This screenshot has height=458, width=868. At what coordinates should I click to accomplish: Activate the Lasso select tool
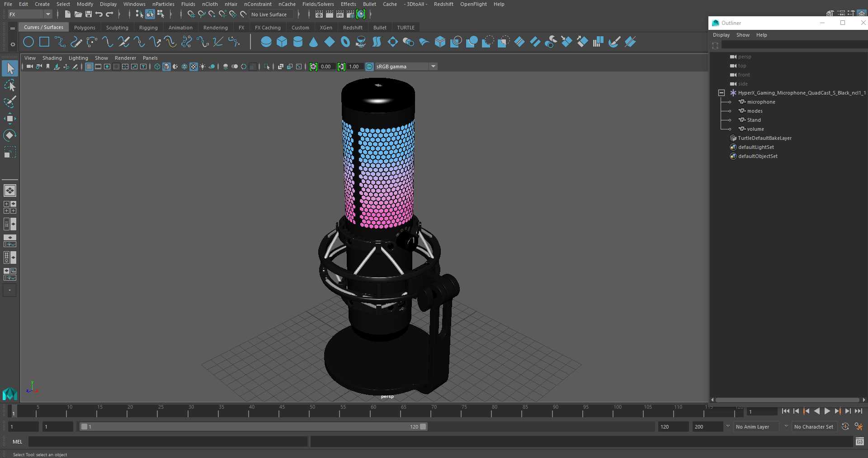tap(10, 85)
